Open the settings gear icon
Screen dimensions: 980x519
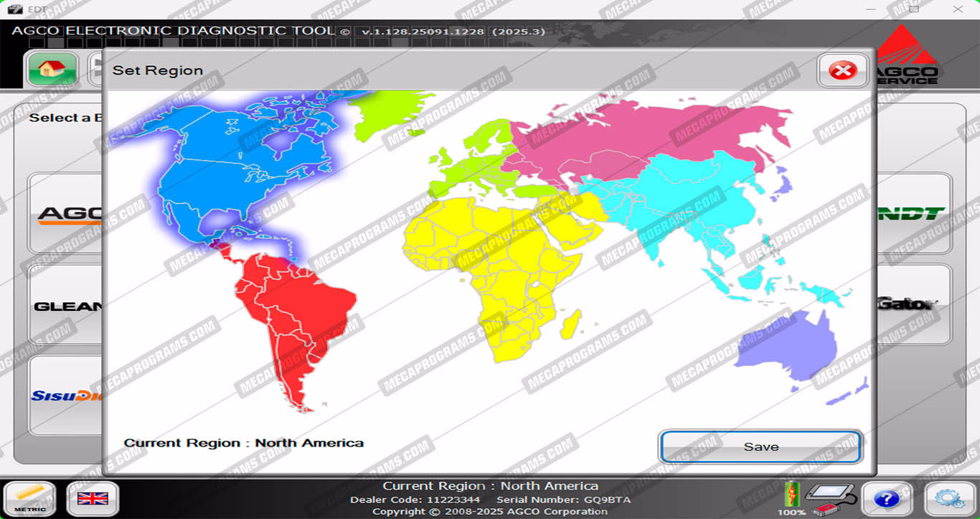tap(949, 498)
